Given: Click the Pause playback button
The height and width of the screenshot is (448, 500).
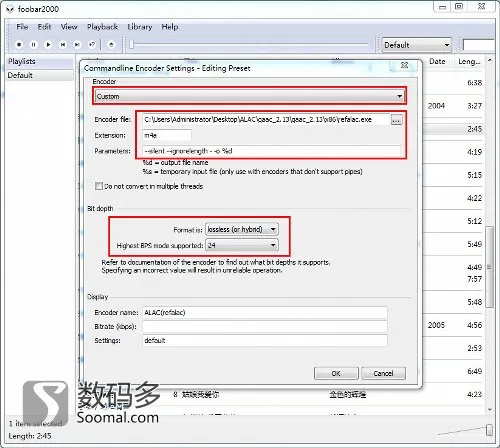Looking at the screenshot, I should click(33, 44).
